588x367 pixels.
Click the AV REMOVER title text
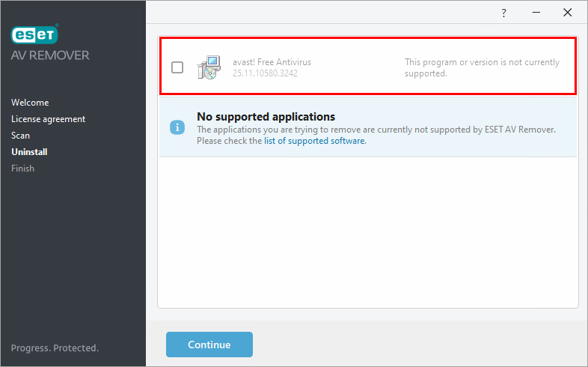point(50,55)
